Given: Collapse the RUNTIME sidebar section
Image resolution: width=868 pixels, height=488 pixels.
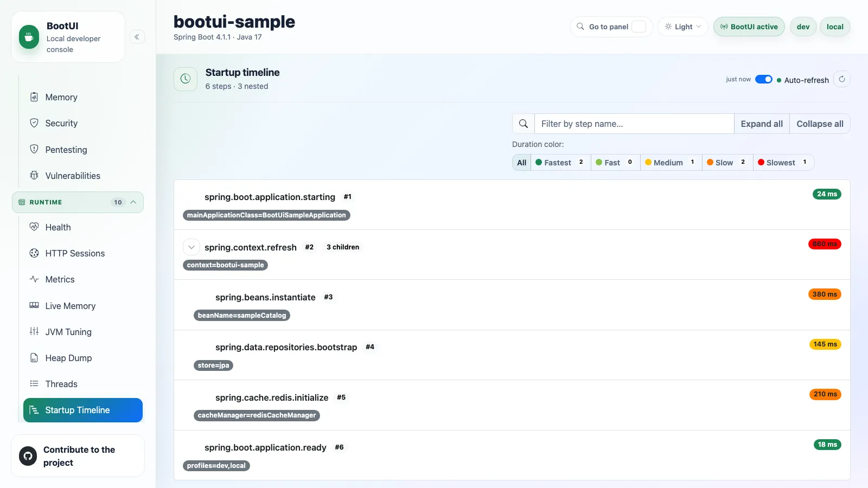Looking at the screenshot, I should point(78,202).
